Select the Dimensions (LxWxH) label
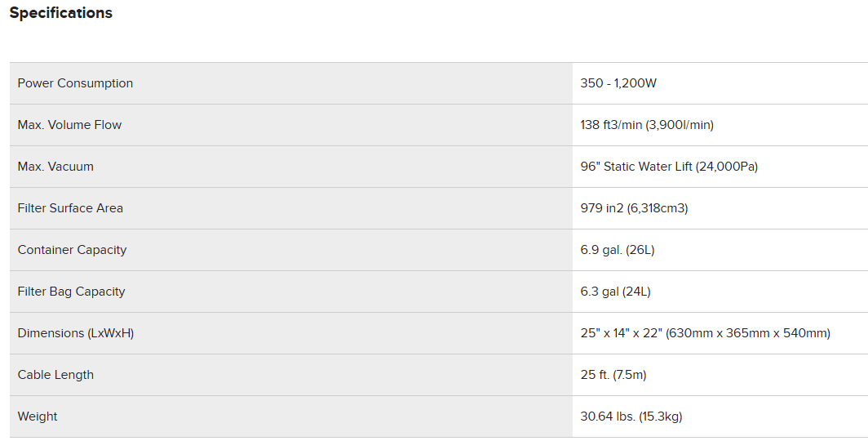 point(76,333)
